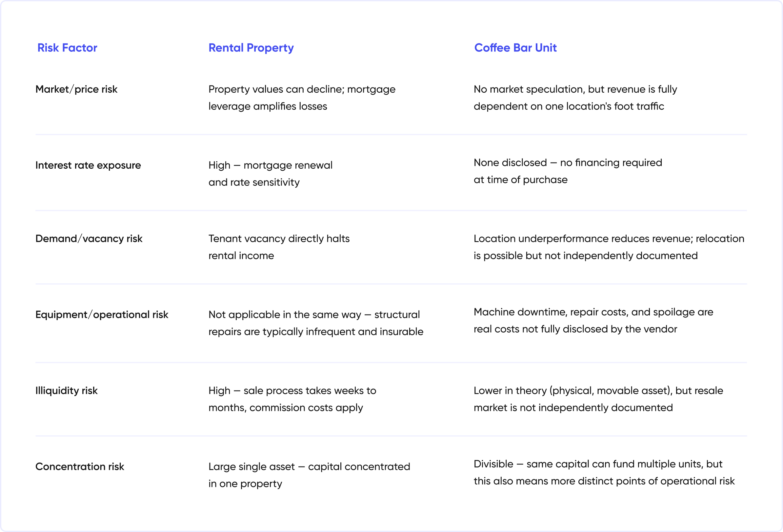
Task: Click the 'Location underperformance reduces revenue' cell
Action: [609, 247]
